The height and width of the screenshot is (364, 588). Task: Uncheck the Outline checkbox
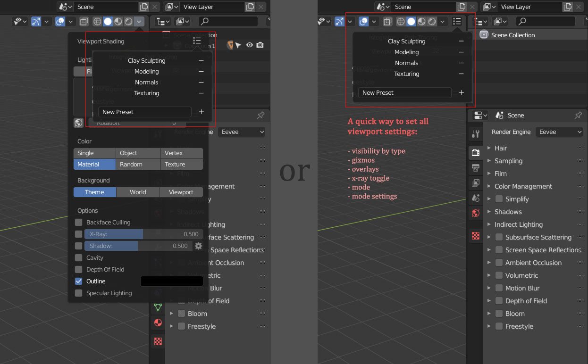pyautogui.click(x=78, y=281)
